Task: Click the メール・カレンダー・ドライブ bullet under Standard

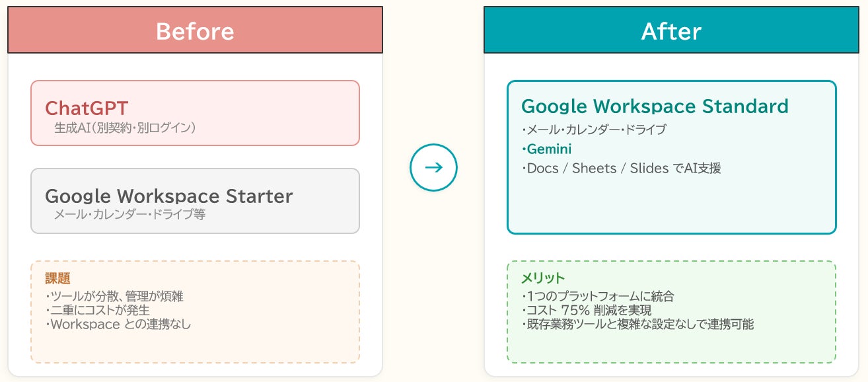Action: click(x=594, y=130)
